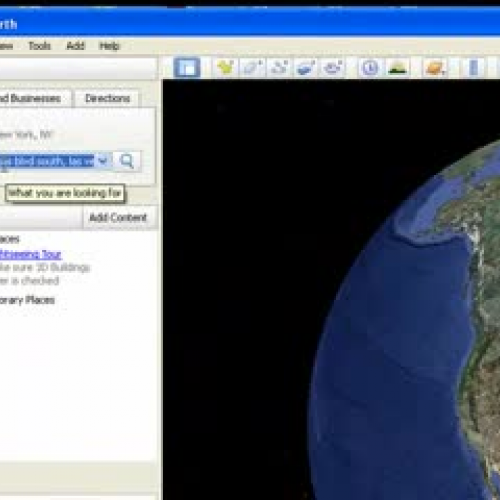
Task: Select the Add Image Overlay tool
Action: tap(306, 68)
